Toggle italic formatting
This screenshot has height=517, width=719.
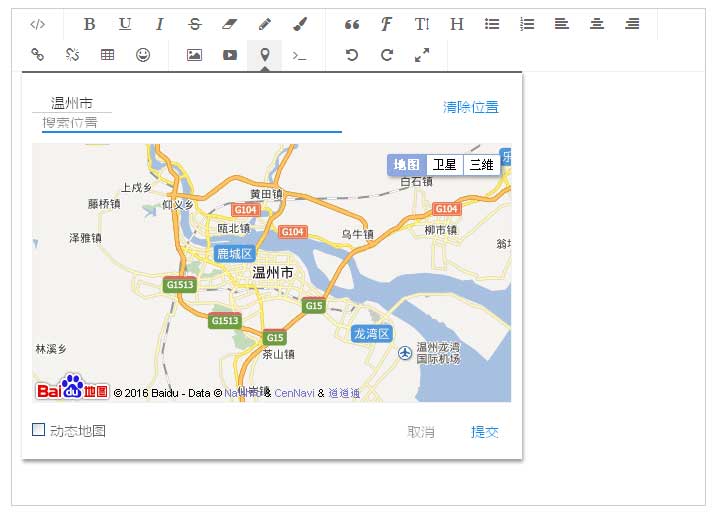point(159,24)
